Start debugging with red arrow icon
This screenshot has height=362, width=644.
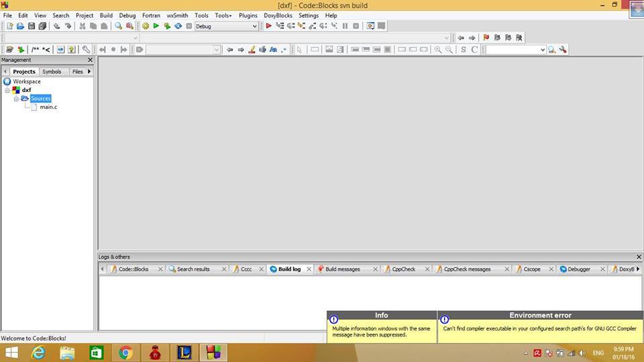(268, 26)
